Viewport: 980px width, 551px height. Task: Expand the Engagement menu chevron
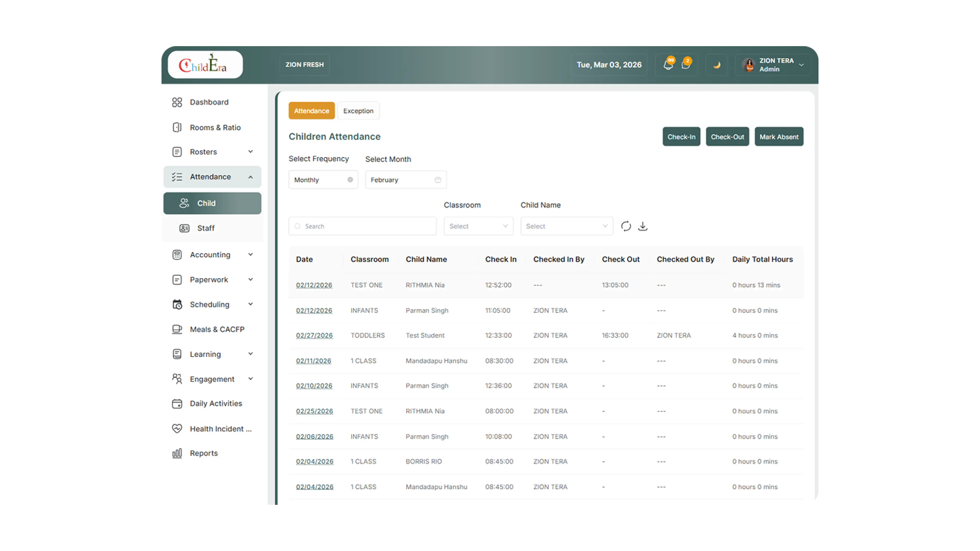[251, 379]
